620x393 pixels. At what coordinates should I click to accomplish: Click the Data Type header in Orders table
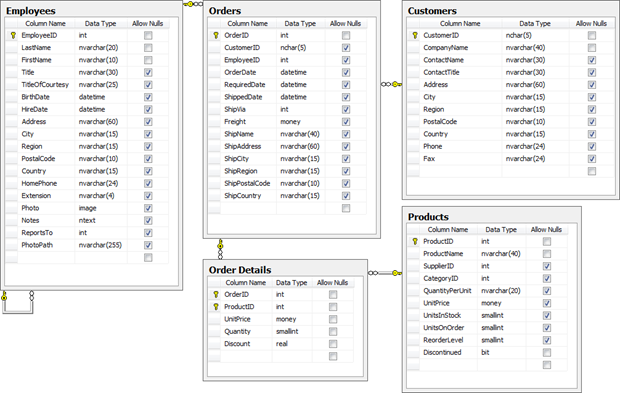pos(300,23)
